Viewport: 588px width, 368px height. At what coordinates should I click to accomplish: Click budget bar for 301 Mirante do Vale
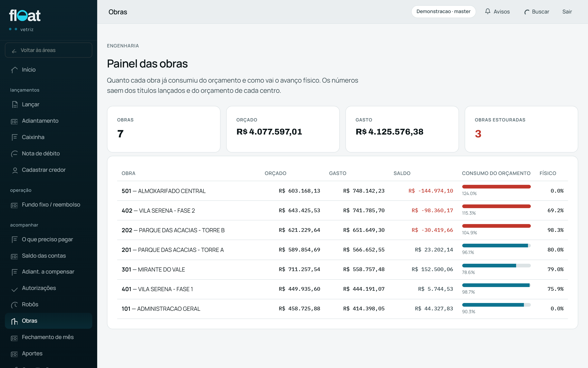pyautogui.click(x=496, y=266)
